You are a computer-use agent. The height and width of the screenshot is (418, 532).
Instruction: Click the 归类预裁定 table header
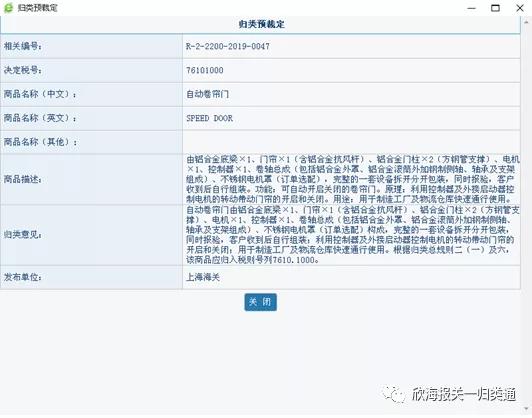click(x=261, y=24)
